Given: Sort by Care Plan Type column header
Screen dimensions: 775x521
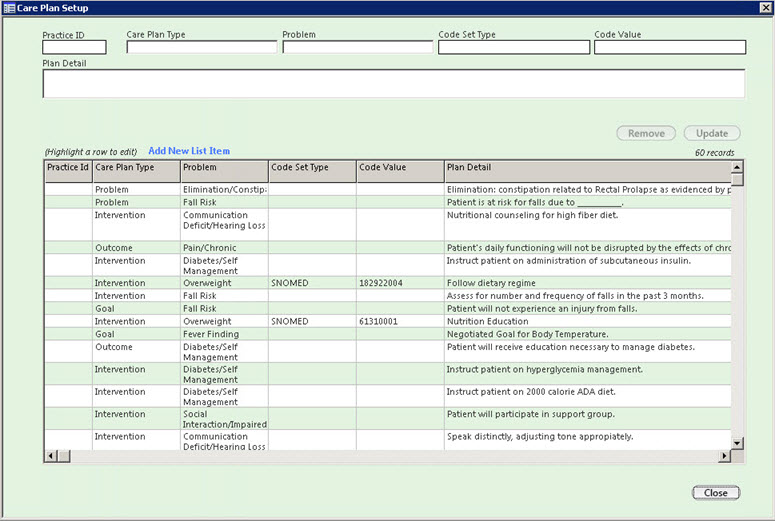Looking at the screenshot, I should click(136, 171).
